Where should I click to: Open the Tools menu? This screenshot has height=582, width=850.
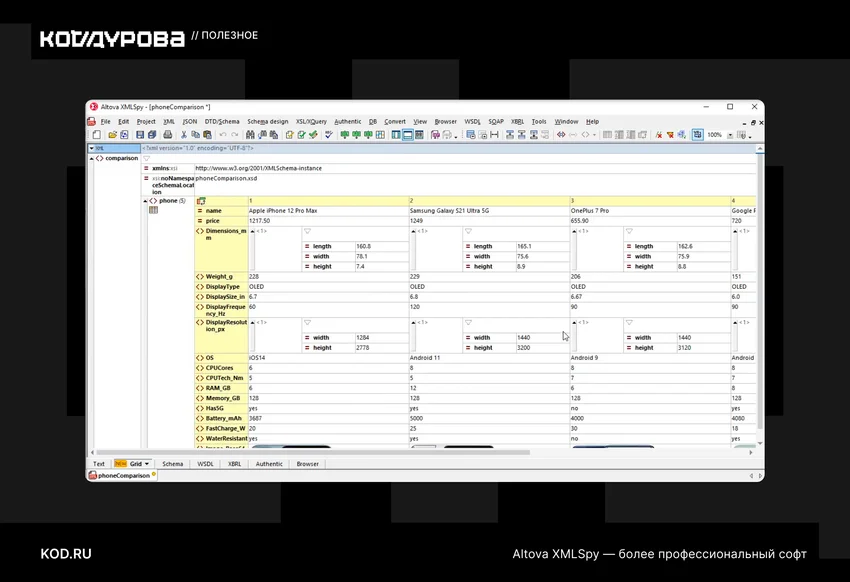coord(539,121)
